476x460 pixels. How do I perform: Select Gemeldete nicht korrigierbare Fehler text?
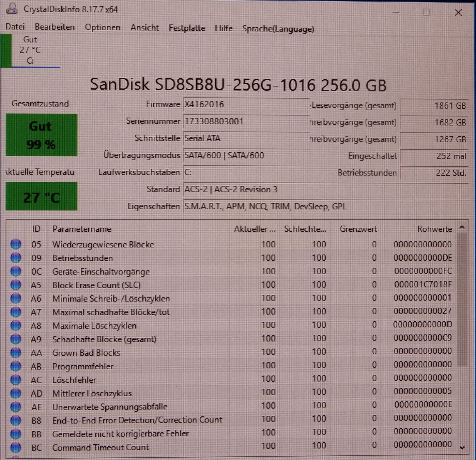[x=120, y=434]
